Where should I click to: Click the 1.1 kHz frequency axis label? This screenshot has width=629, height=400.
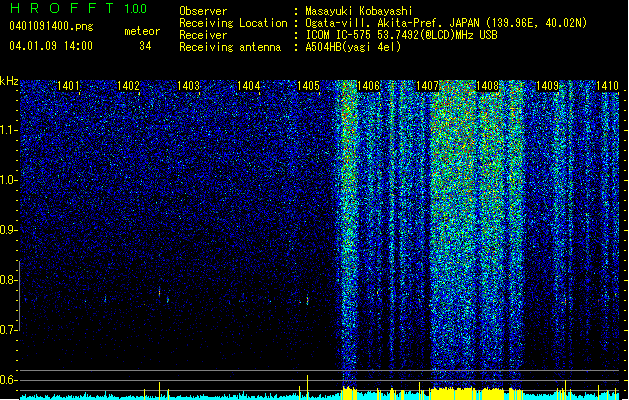point(8,130)
